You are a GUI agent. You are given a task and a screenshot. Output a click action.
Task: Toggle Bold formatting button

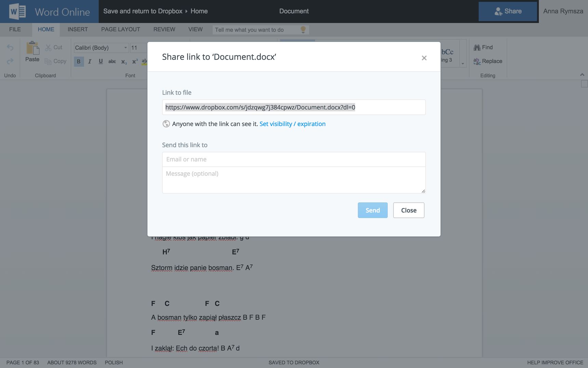click(x=79, y=61)
